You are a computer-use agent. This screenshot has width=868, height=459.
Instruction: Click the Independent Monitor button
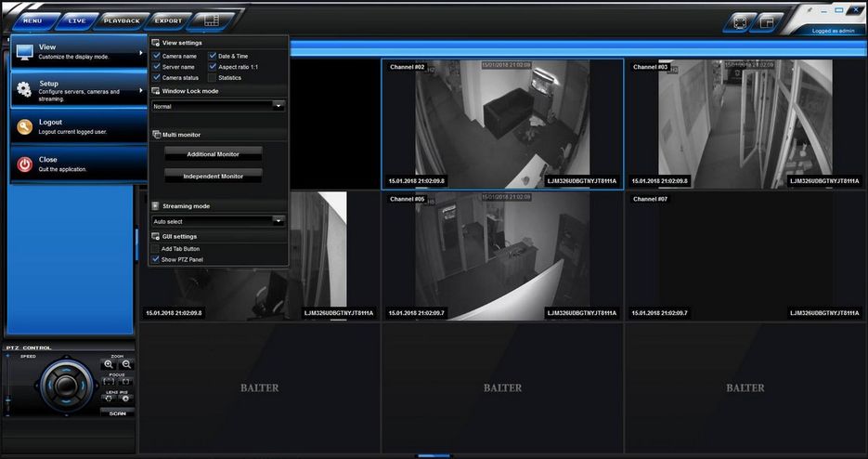[x=214, y=176]
